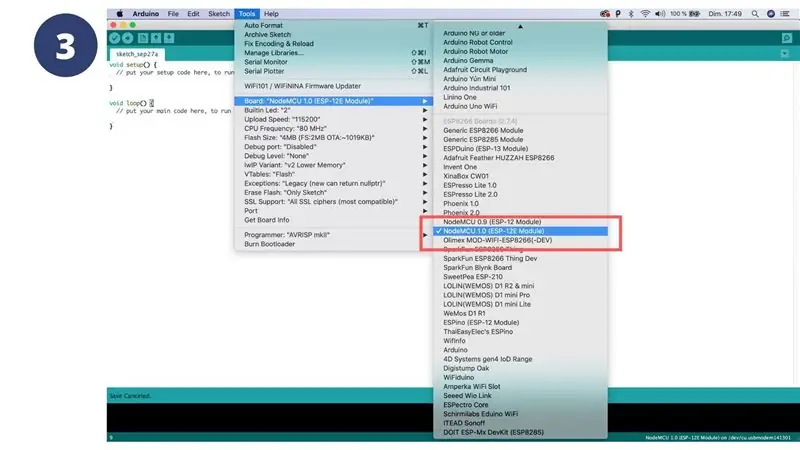Select SparkFun ESP8266 Thing Dev board
The height and width of the screenshot is (450, 800).
pyautogui.click(x=520, y=258)
